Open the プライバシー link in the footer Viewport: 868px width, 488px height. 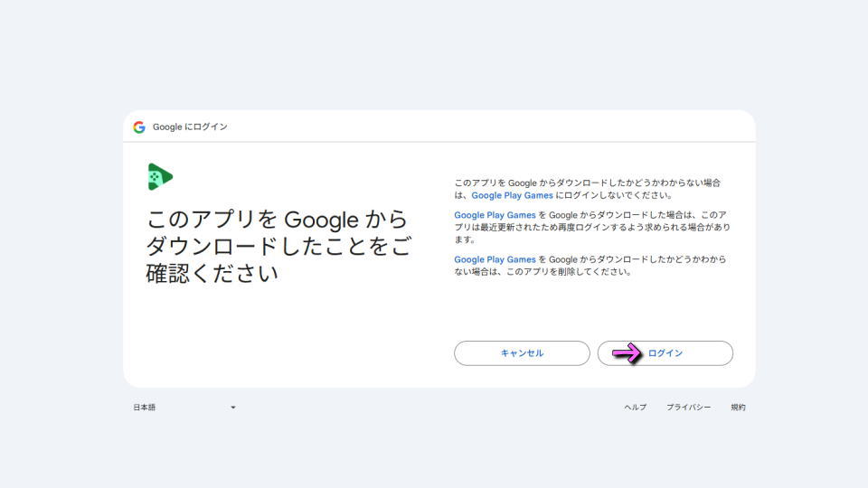coord(688,408)
